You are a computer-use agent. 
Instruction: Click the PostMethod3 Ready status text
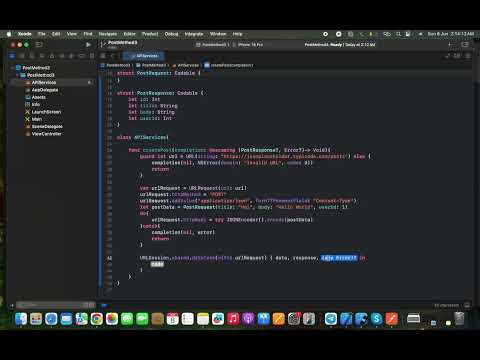click(x=340, y=45)
